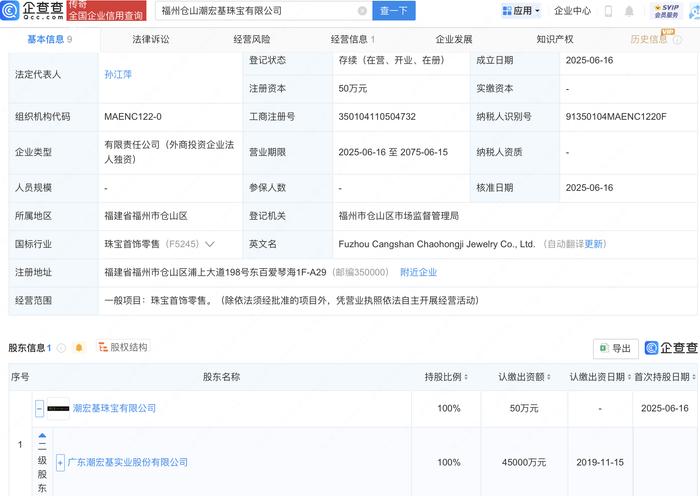Select 注册资本 value 50万元
Viewport: 700px width, 496px height.
tap(352, 88)
